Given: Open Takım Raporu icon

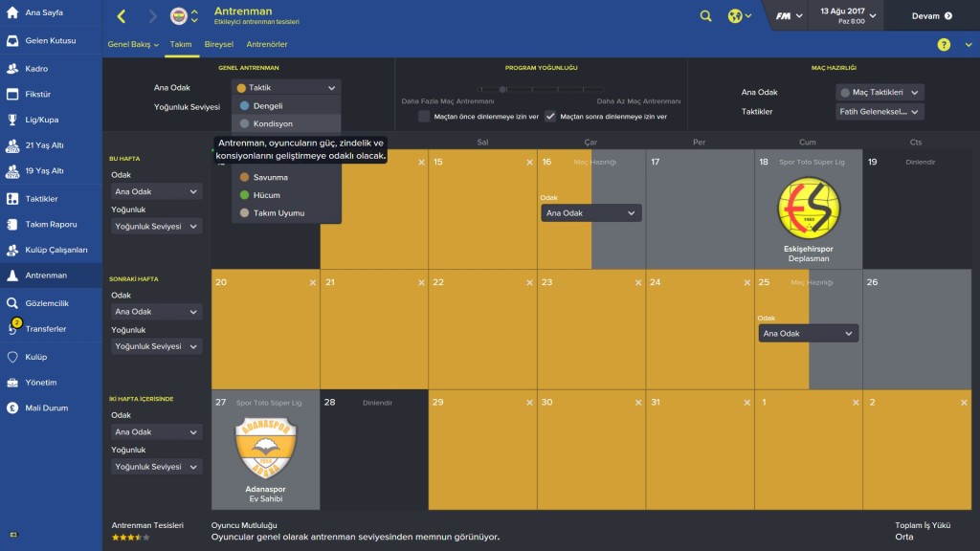Looking at the screenshot, I should tap(12, 224).
